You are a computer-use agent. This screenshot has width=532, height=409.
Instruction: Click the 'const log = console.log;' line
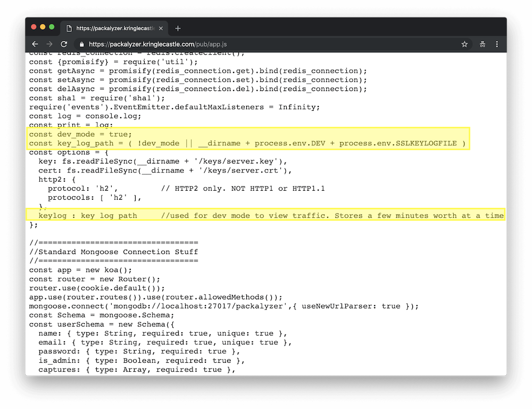(x=85, y=116)
